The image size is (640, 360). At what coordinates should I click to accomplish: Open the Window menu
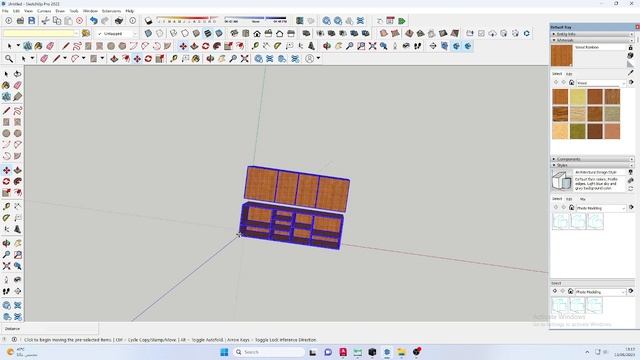[x=90, y=11]
